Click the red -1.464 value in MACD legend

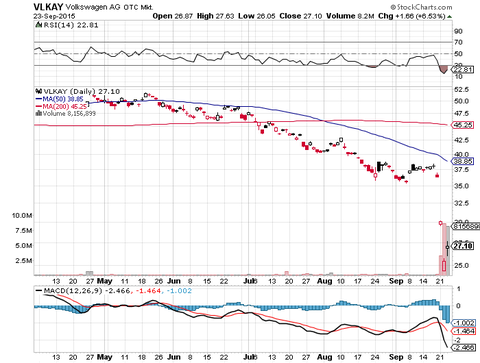click(148, 291)
